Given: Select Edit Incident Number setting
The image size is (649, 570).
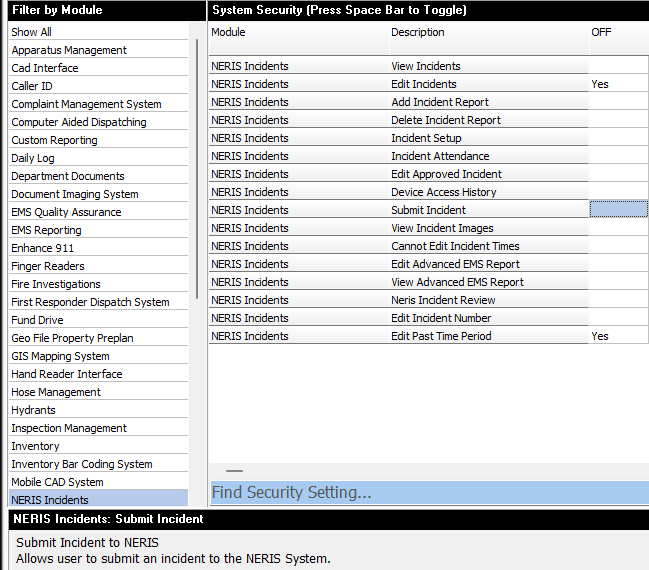Looking at the screenshot, I should pyautogui.click(x=489, y=318).
